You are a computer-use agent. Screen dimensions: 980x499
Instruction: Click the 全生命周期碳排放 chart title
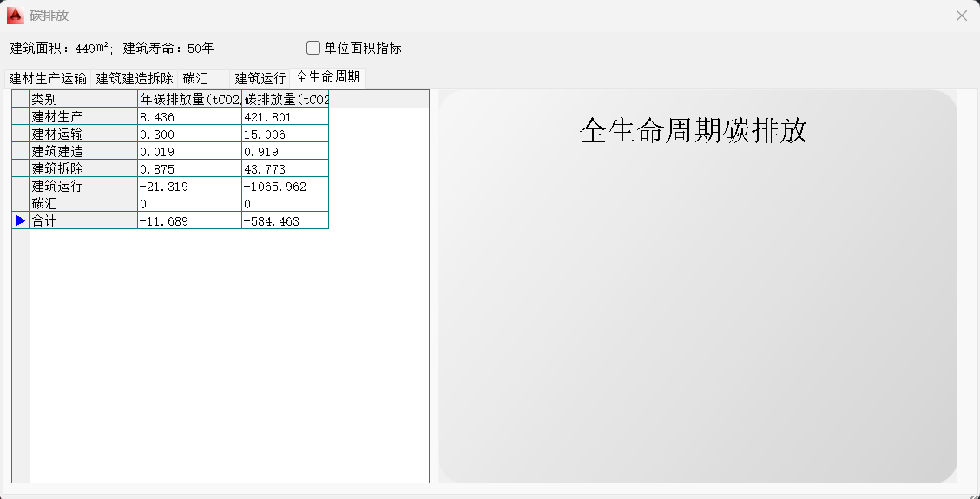coord(693,130)
